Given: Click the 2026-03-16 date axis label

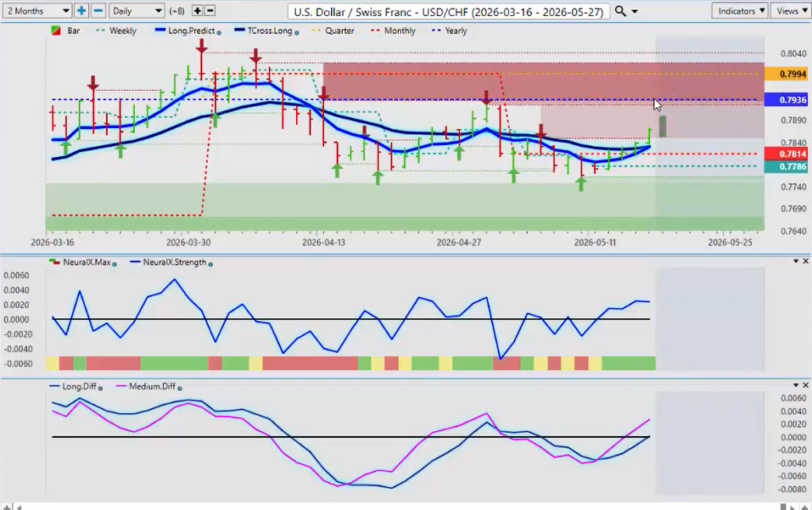Looking at the screenshot, I should pyautogui.click(x=53, y=243).
